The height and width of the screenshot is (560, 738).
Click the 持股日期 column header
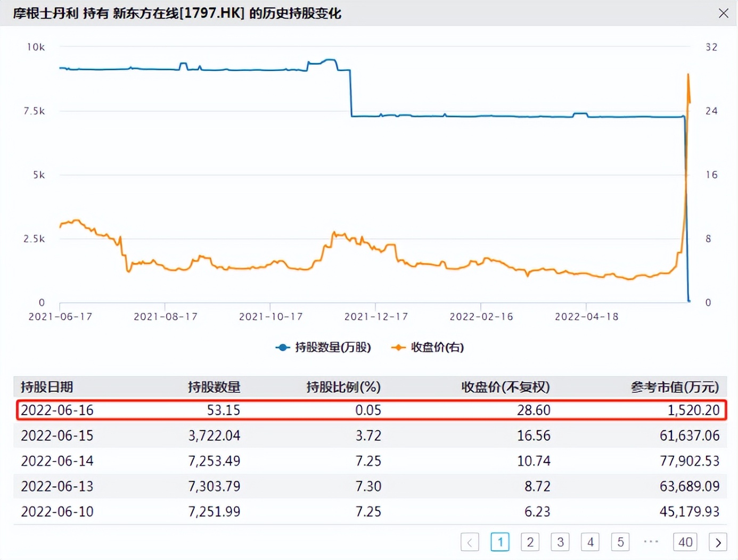tap(47, 387)
